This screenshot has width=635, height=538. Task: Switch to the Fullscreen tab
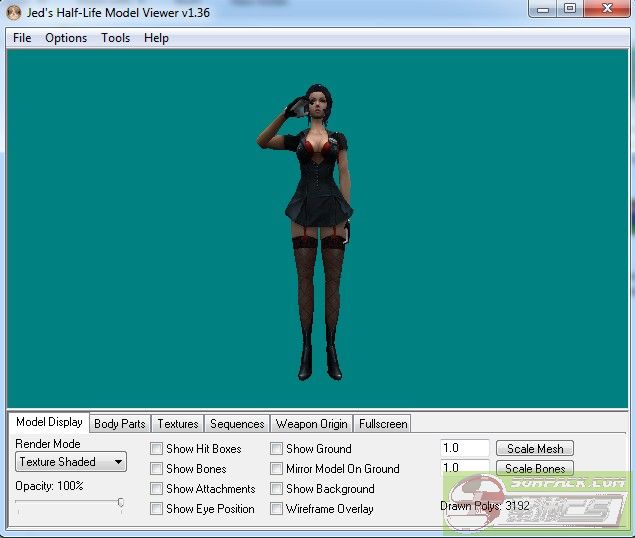(x=383, y=424)
